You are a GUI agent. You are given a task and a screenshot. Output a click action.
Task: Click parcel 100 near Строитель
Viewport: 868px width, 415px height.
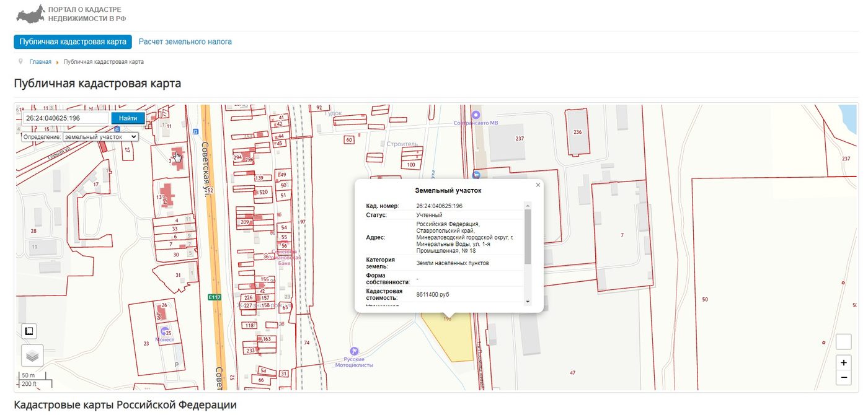click(411, 165)
